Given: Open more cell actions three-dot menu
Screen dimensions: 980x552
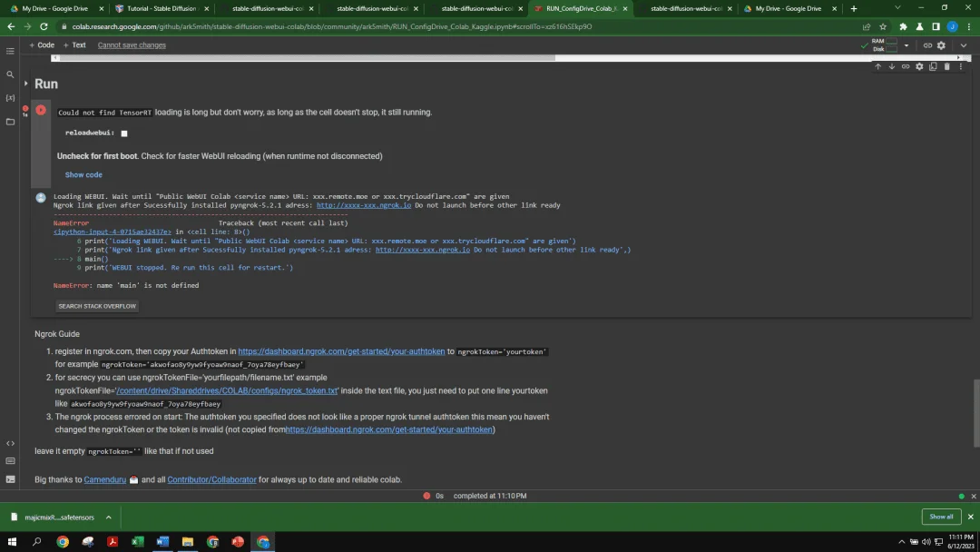Looking at the screenshot, I should (961, 67).
